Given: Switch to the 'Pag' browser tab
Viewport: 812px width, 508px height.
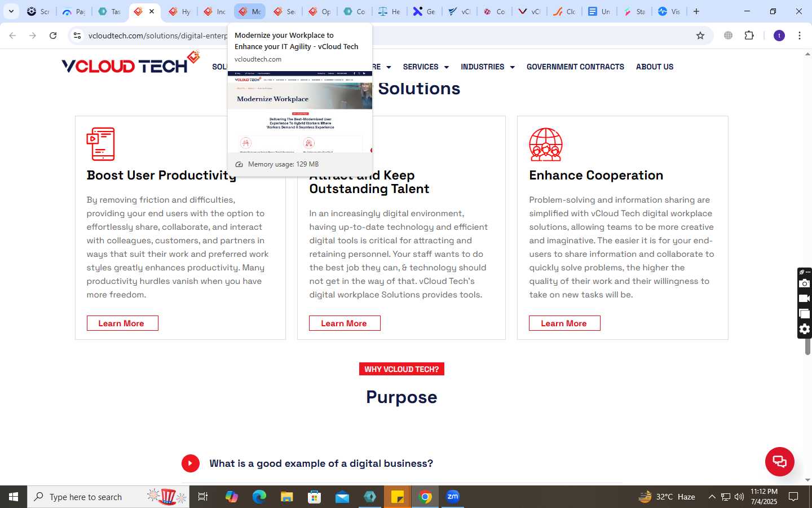Looking at the screenshot, I should coord(73,11).
